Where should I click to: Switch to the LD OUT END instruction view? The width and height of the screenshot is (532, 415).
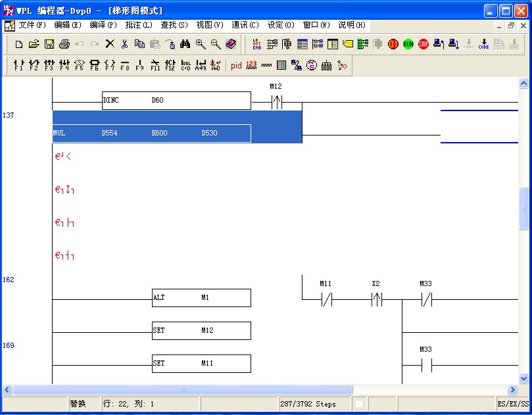click(x=256, y=44)
